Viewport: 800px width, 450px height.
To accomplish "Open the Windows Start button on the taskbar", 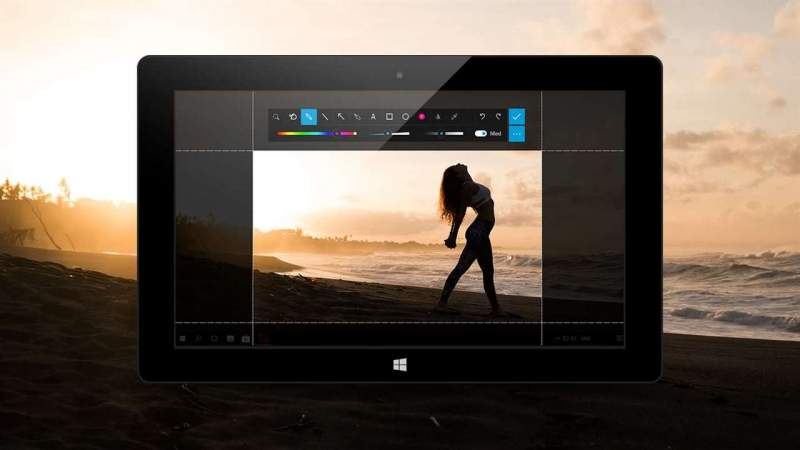I will (183, 339).
